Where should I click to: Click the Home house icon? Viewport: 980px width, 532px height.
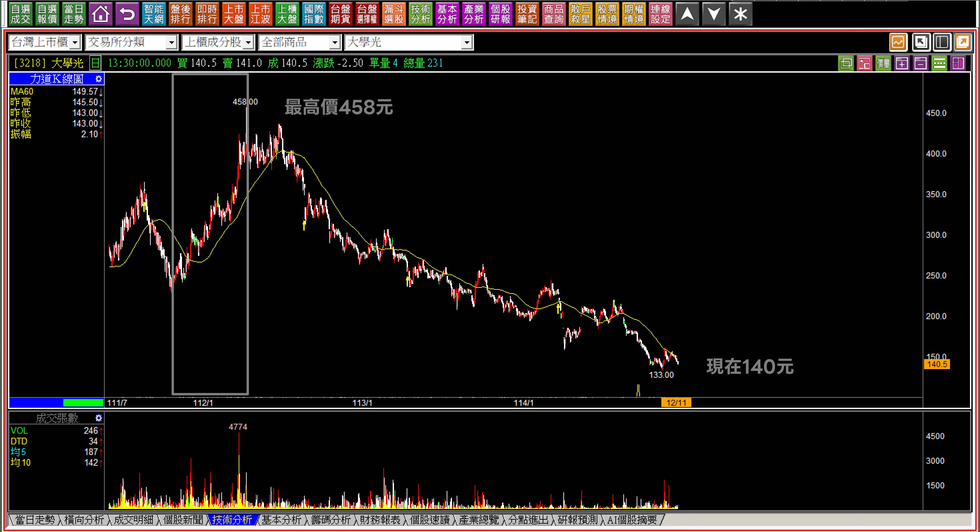point(100,14)
